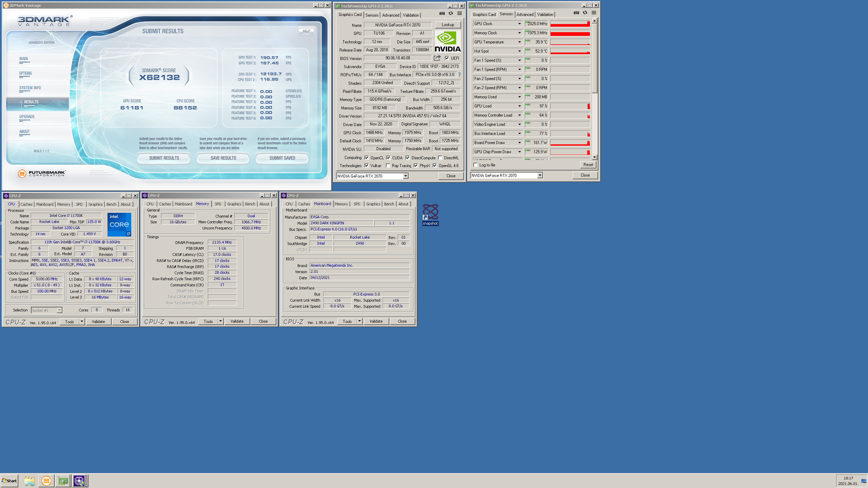Screen dimensions: 868x488
Task: Click the refresh icon in GPU-Z Sensors window
Action: tap(585, 13)
